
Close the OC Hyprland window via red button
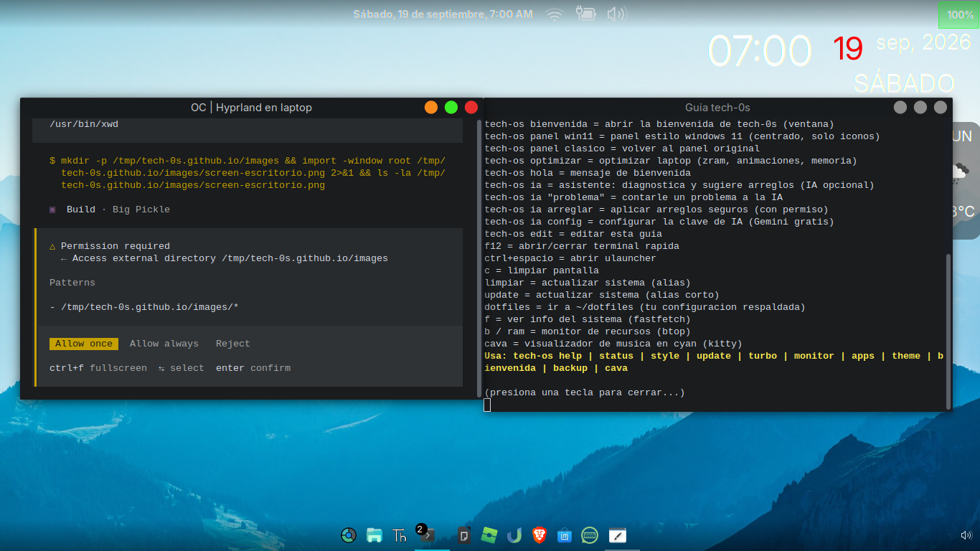tap(471, 108)
